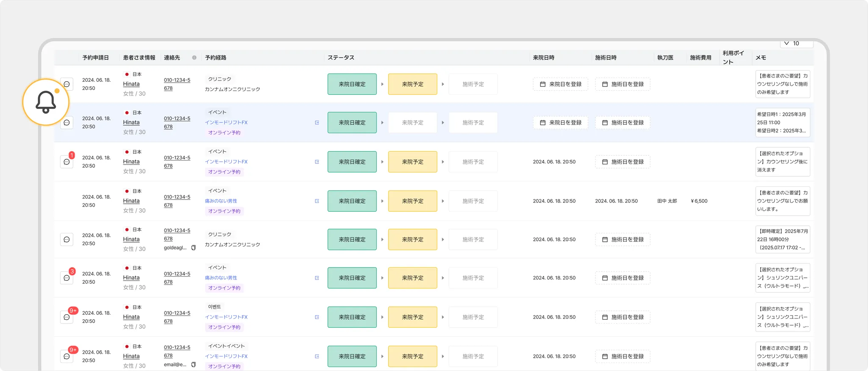Screen dimensions: 868x371
Task: Click the ¥6,500 treatment cost cell
Action: coord(699,201)
